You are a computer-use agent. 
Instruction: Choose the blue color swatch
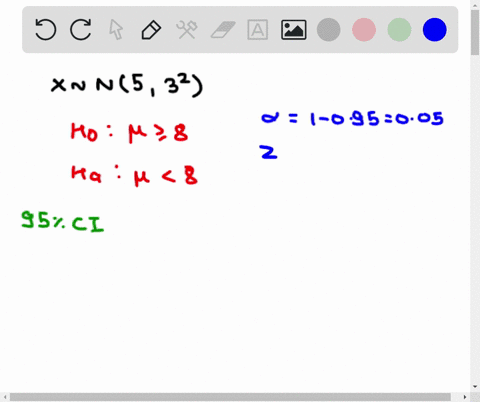pyautogui.click(x=435, y=30)
